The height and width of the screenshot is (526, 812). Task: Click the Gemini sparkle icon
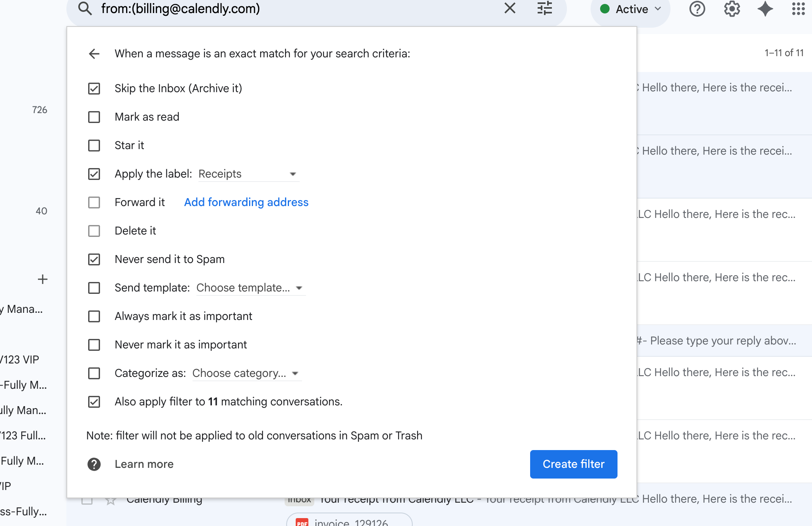point(765,9)
